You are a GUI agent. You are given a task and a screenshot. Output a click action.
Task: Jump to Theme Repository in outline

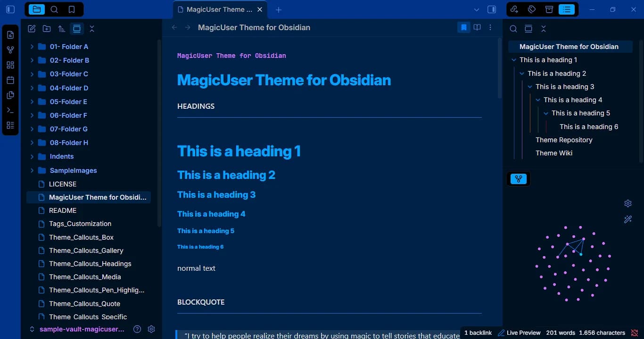pyautogui.click(x=564, y=140)
